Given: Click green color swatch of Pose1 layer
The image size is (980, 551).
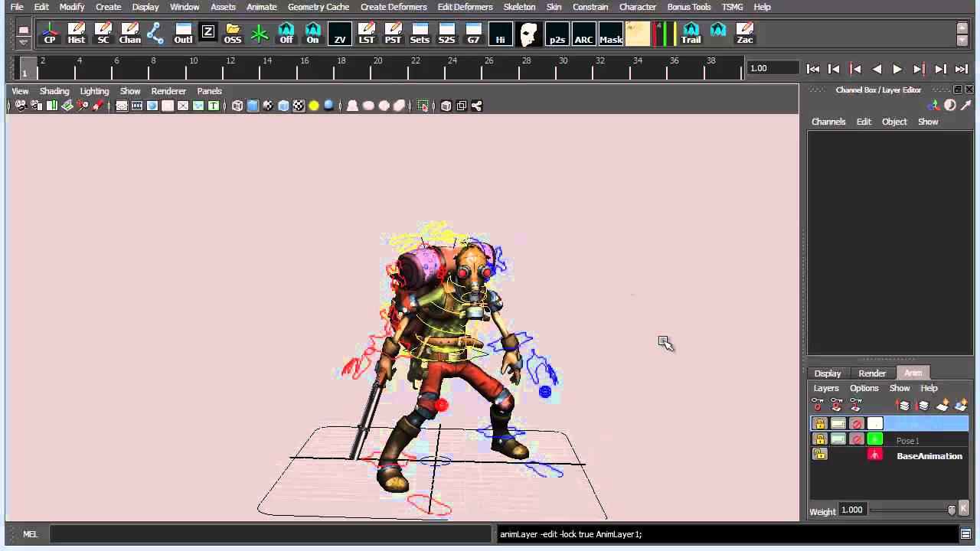Looking at the screenshot, I should click(875, 439).
